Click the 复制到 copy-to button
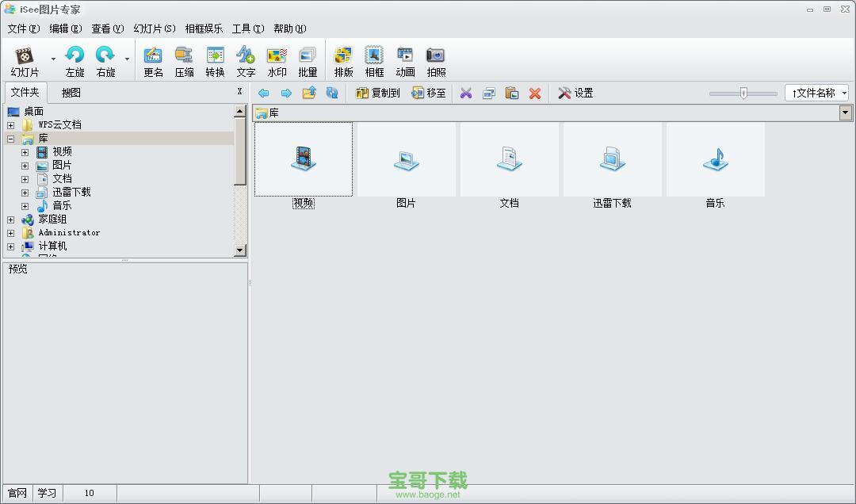The image size is (856, 504). [x=378, y=93]
